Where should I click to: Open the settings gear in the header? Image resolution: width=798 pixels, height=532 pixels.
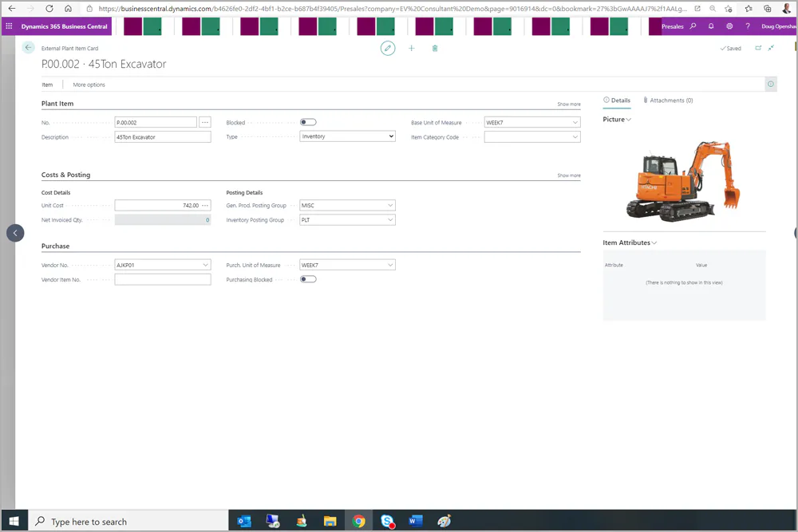pyautogui.click(x=729, y=26)
